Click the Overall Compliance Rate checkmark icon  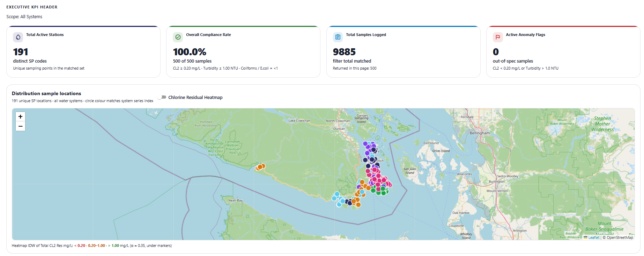178,37
